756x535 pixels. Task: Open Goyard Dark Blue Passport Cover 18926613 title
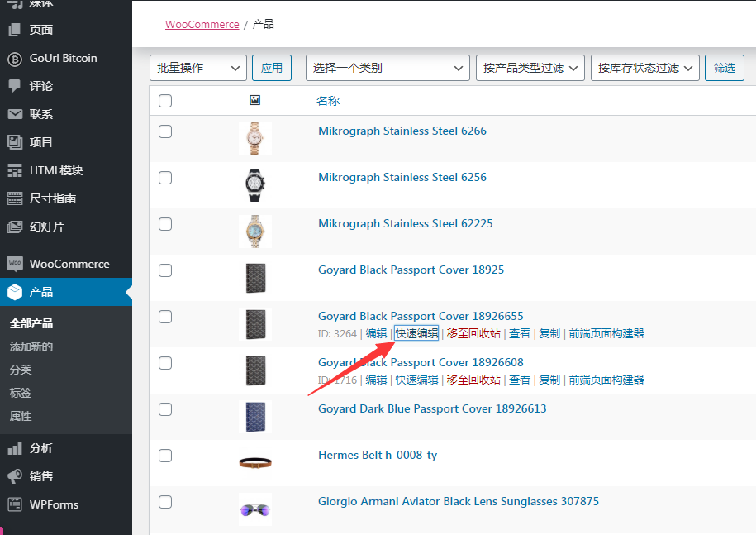tap(432, 409)
